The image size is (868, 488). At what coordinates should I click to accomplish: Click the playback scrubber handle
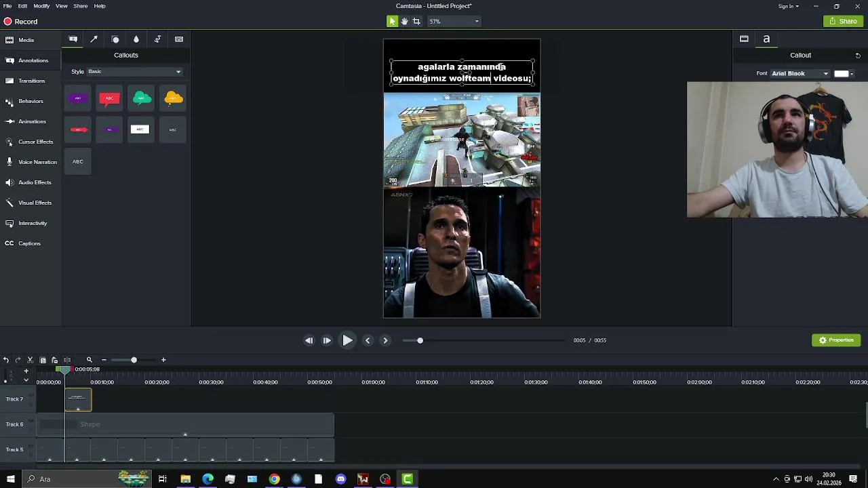click(420, 340)
